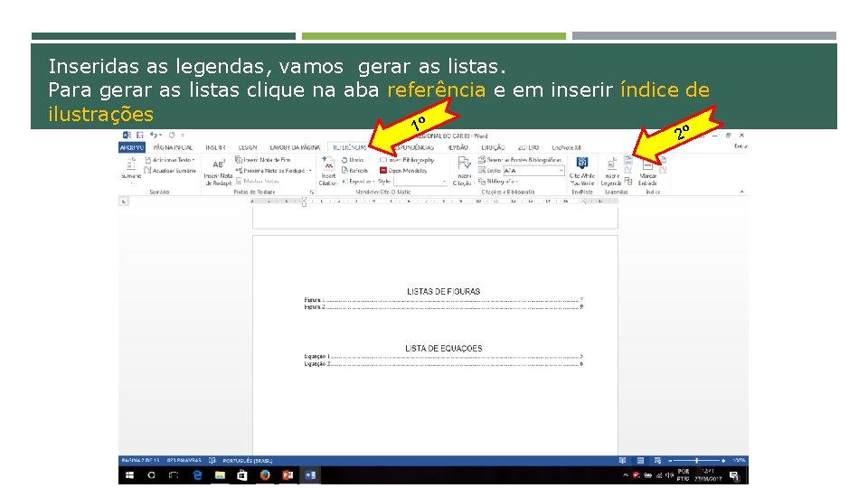Click Mostrar Notas button
The height and width of the screenshot is (488, 868).
click(x=257, y=181)
